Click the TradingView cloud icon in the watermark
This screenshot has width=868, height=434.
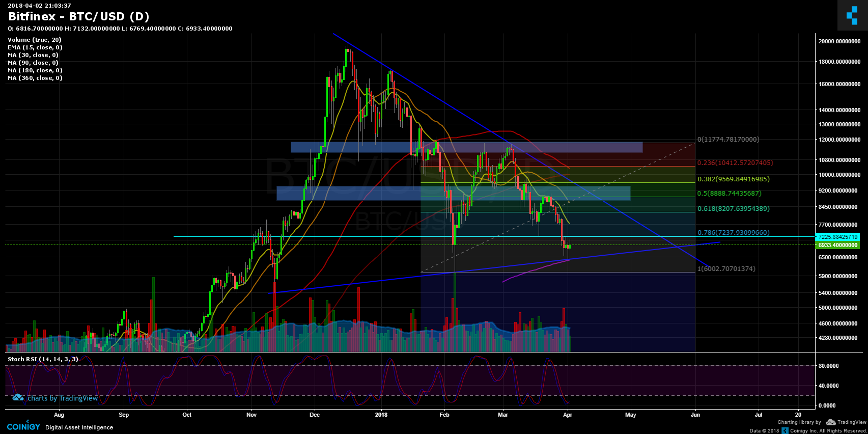click(18, 397)
